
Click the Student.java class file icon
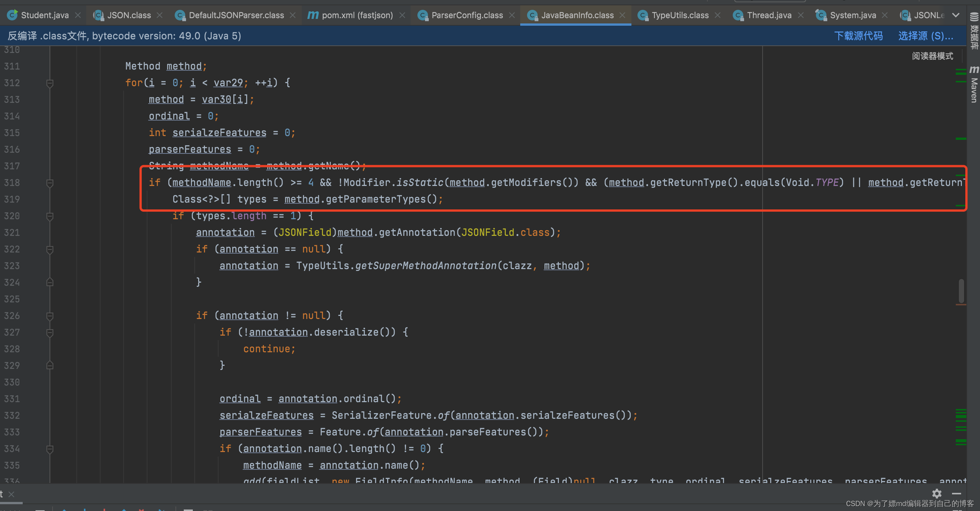(12, 15)
